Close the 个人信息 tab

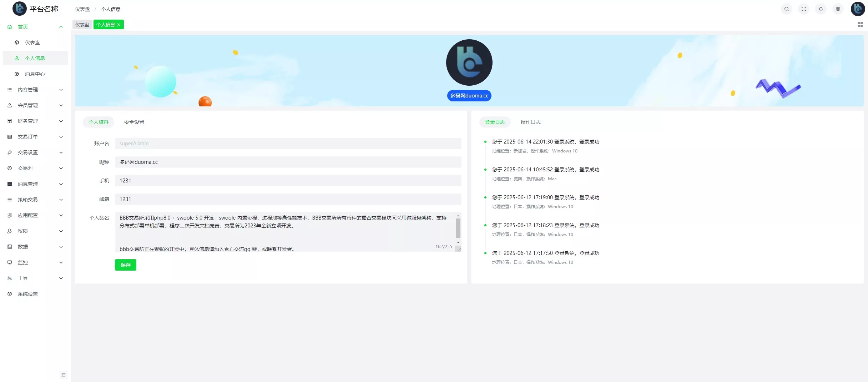pos(119,25)
